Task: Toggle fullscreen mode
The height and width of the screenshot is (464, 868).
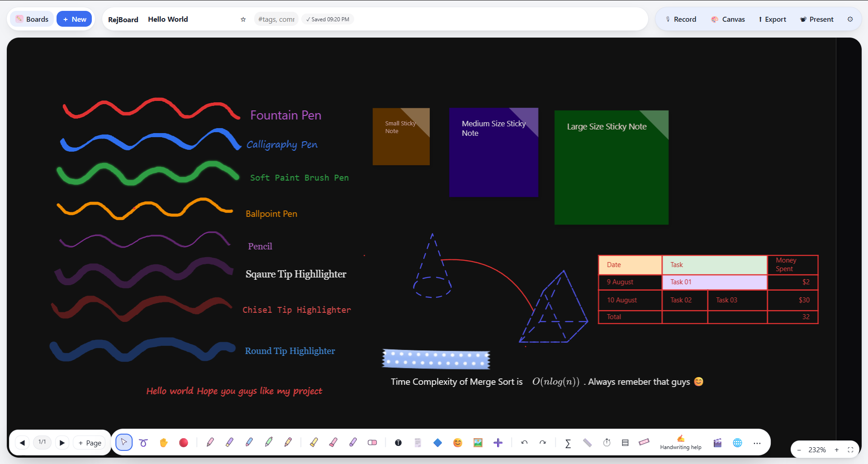Action: [850, 450]
